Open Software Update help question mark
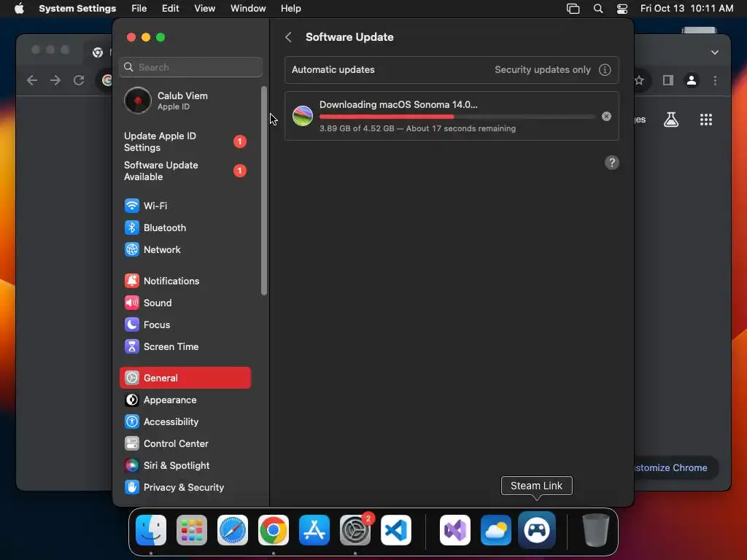The image size is (747, 560). [612, 163]
